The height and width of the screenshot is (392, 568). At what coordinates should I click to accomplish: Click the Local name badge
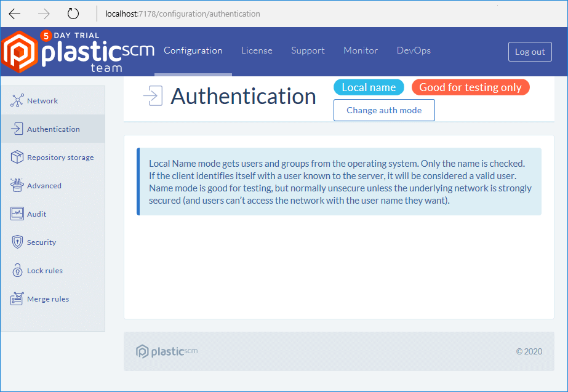click(x=369, y=87)
